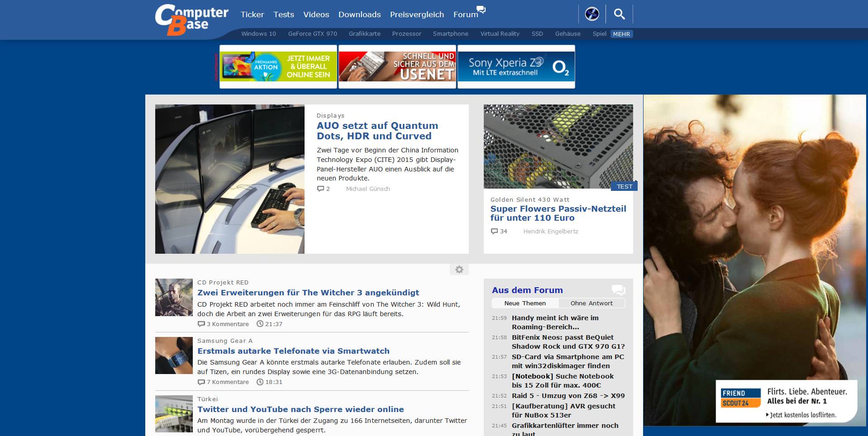Click the ComputerBase logo

coord(191,20)
